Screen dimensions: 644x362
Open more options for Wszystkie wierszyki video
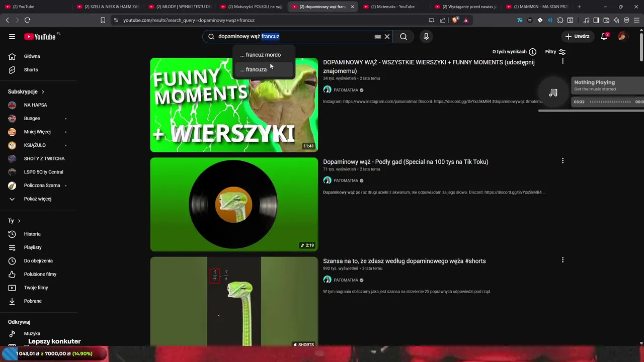click(x=562, y=61)
